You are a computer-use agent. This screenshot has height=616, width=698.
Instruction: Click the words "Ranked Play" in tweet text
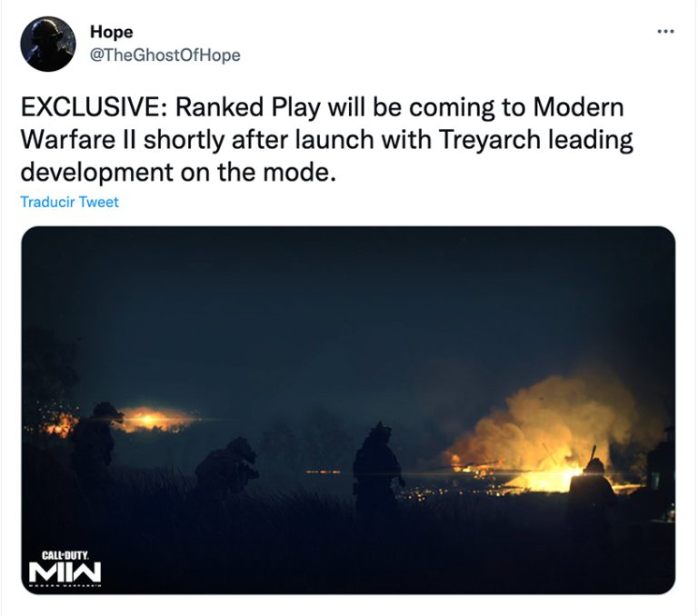[248, 109]
